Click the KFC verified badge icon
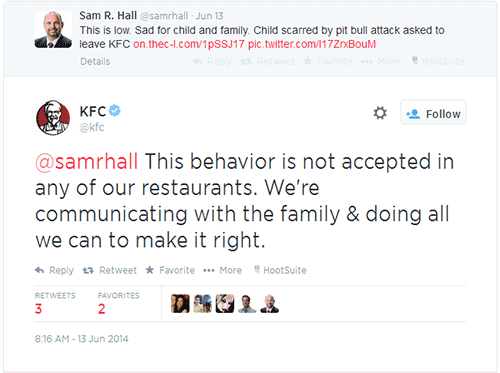The image size is (500, 373). pyautogui.click(x=115, y=111)
